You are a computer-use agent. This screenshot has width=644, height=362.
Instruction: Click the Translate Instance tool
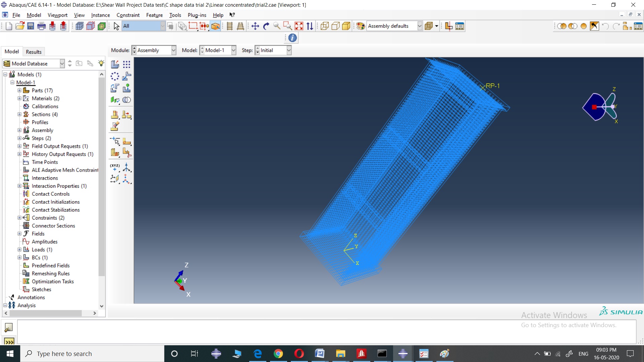pos(126,76)
